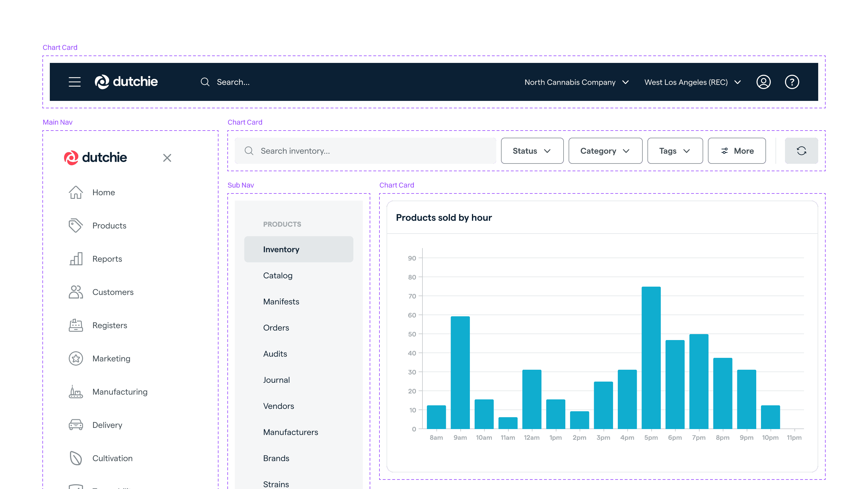Click the dutchie logo in the navigation bar
Screen dimensions: 868x489
126,82
